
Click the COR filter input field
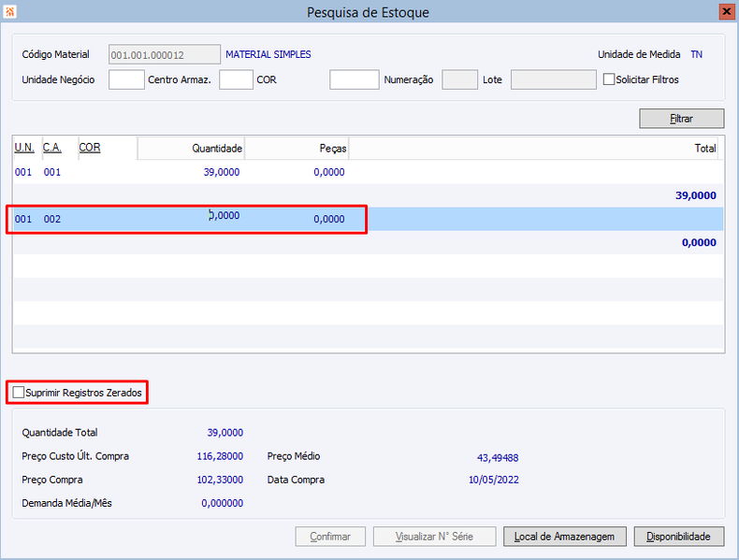pos(355,79)
